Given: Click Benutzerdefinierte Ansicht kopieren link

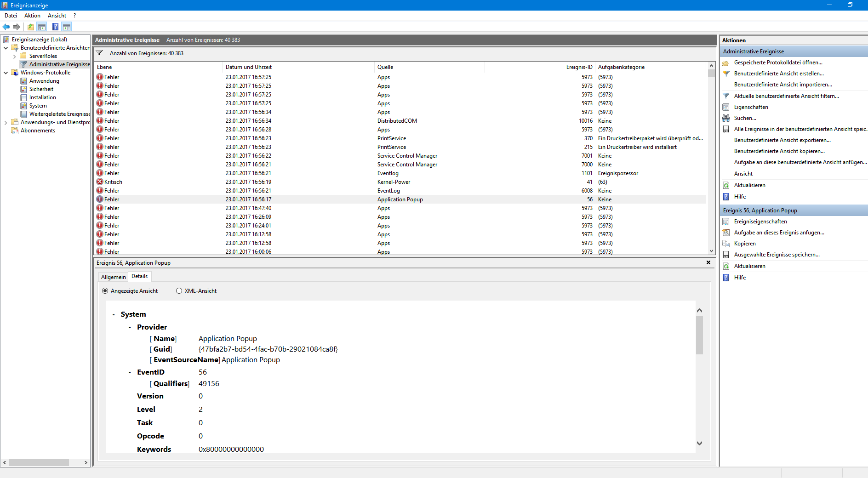Looking at the screenshot, I should [779, 151].
